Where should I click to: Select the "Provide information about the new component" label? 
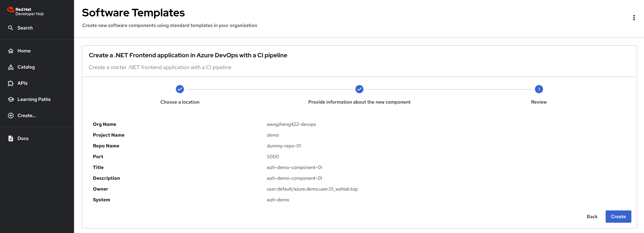click(x=359, y=102)
